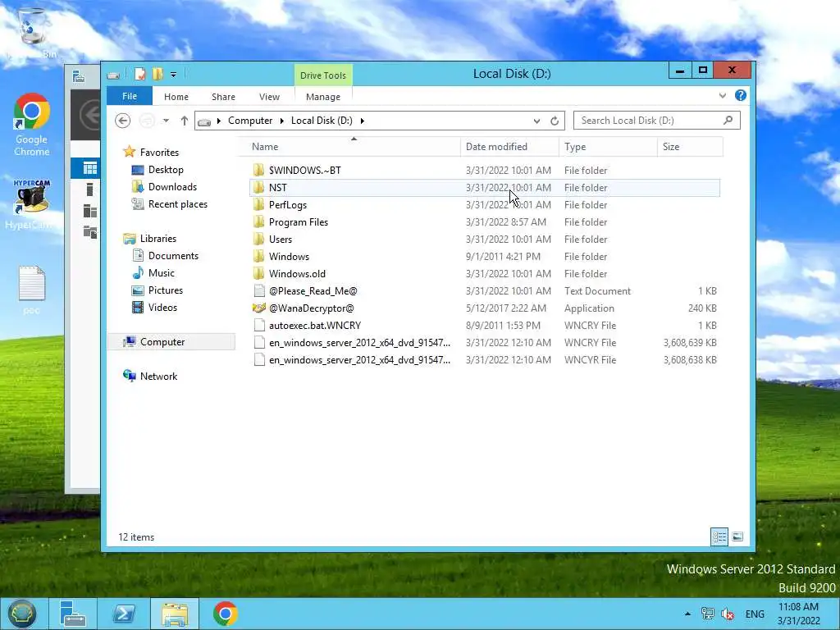
Task: Select the View ribbon tab
Action: coord(269,97)
